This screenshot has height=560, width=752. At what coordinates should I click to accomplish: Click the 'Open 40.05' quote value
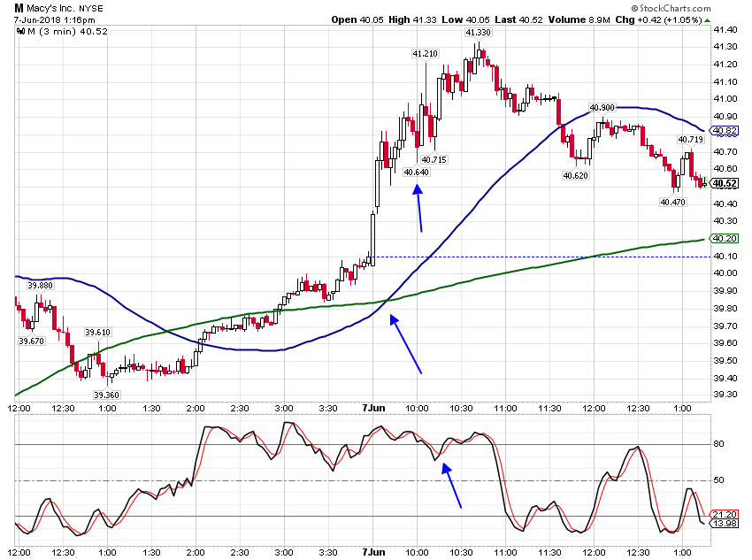[x=357, y=19]
